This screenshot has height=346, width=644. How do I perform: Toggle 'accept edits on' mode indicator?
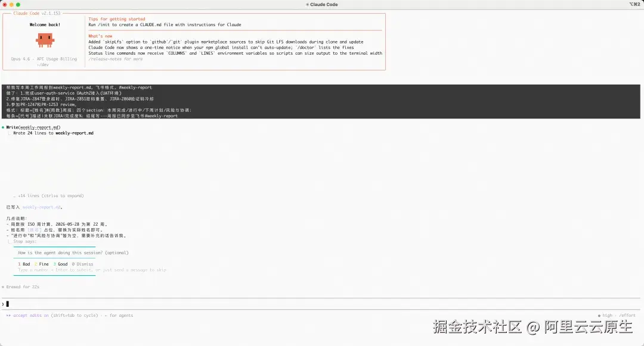[x=27, y=315]
